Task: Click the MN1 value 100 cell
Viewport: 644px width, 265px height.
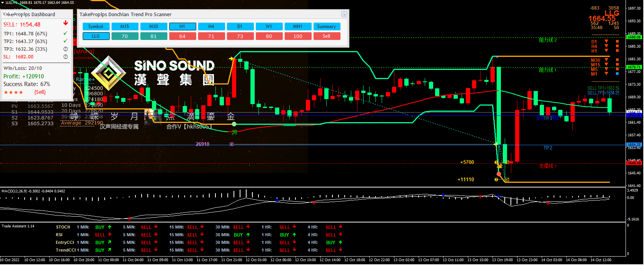Action: [x=298, y=36]
